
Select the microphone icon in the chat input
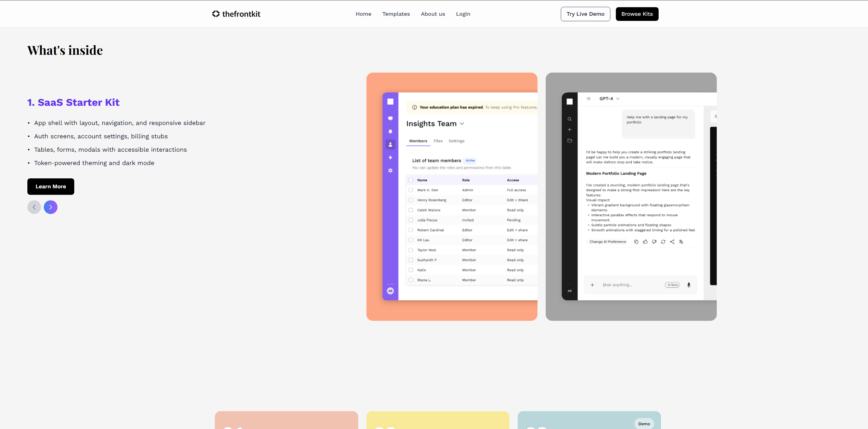pos(689,285)
